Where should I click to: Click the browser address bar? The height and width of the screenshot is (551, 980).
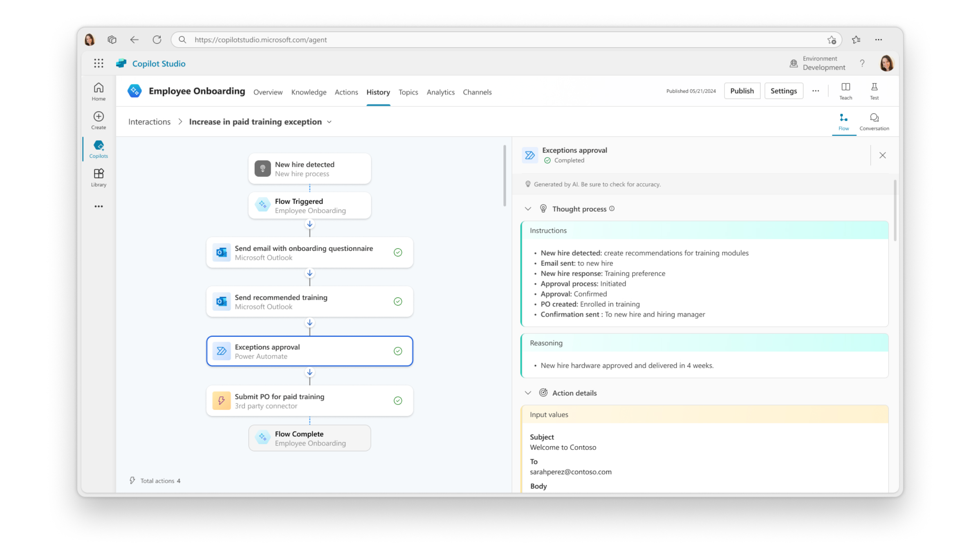point(506,40)
